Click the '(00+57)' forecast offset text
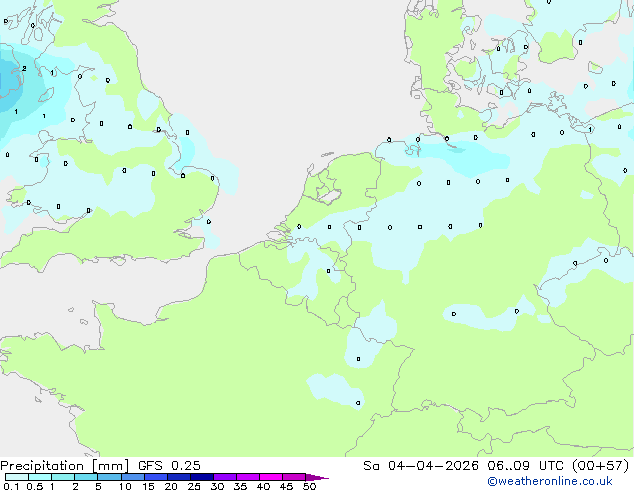 [600, 466]
